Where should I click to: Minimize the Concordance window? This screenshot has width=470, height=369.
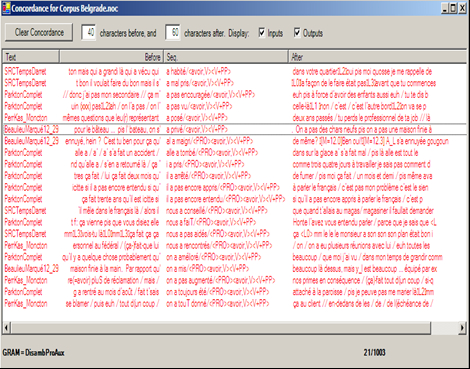445,8
